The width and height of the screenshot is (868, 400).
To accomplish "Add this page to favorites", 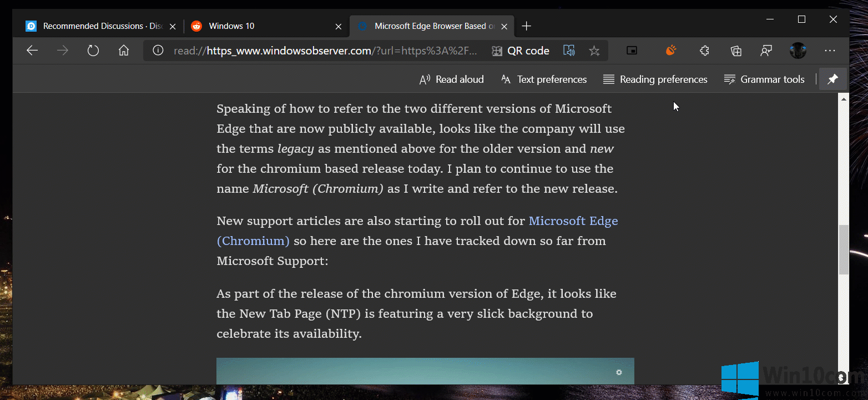I will (594, 51).
